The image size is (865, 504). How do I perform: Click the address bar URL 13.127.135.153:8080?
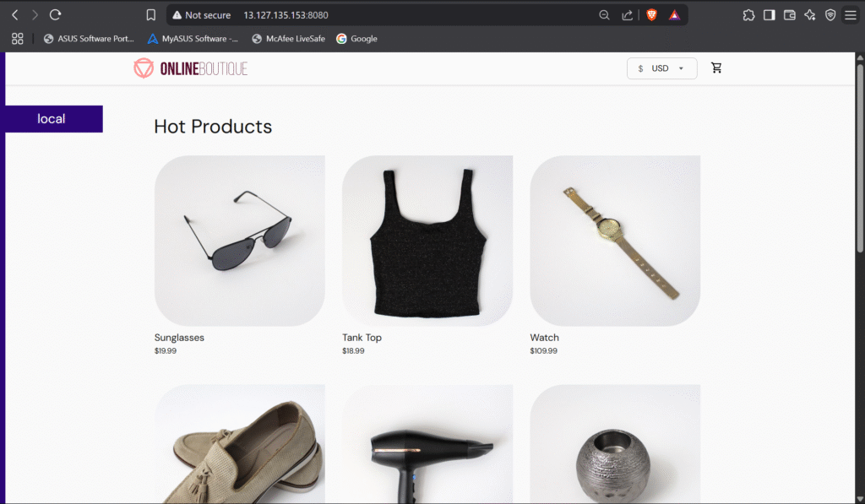coord(286,15)
